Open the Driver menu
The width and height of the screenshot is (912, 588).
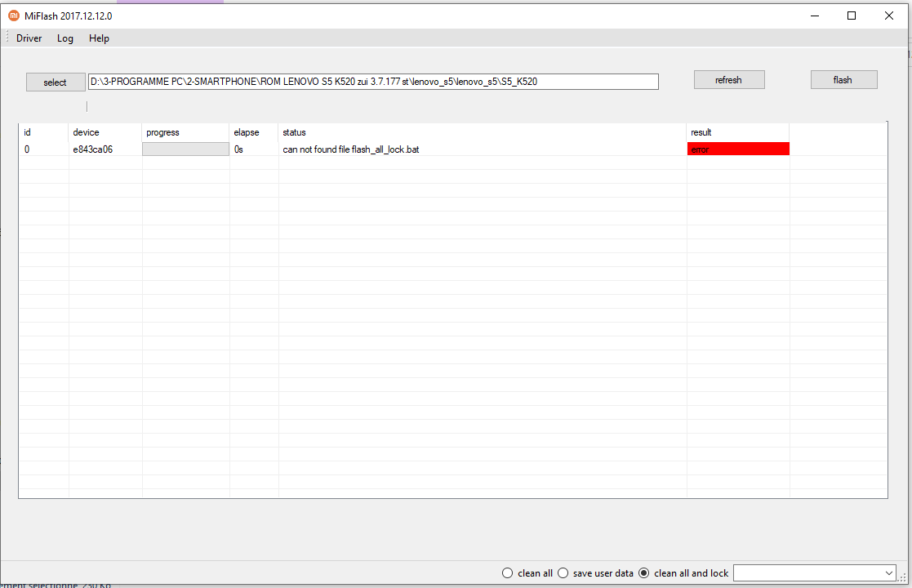(29, 38)
